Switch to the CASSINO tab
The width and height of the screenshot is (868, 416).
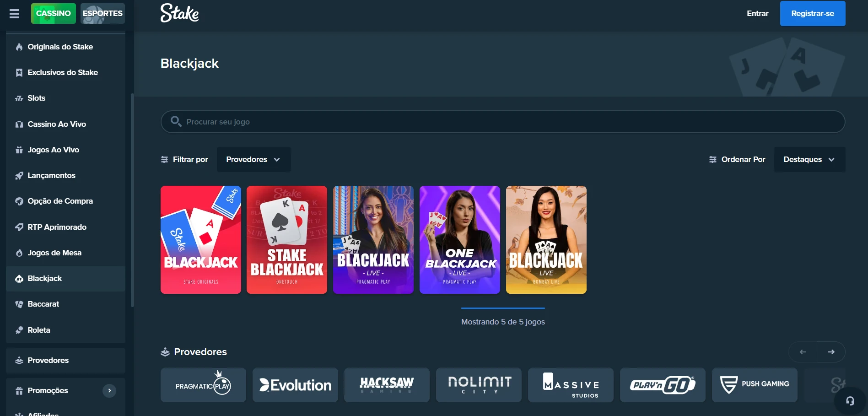point(54,13)
